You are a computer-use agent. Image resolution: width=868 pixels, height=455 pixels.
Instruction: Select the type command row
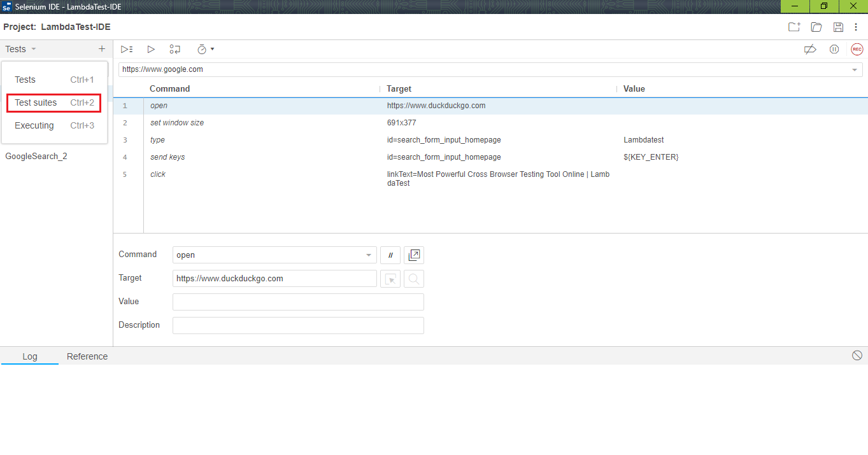pyautogui.click(x=490, y=140)
